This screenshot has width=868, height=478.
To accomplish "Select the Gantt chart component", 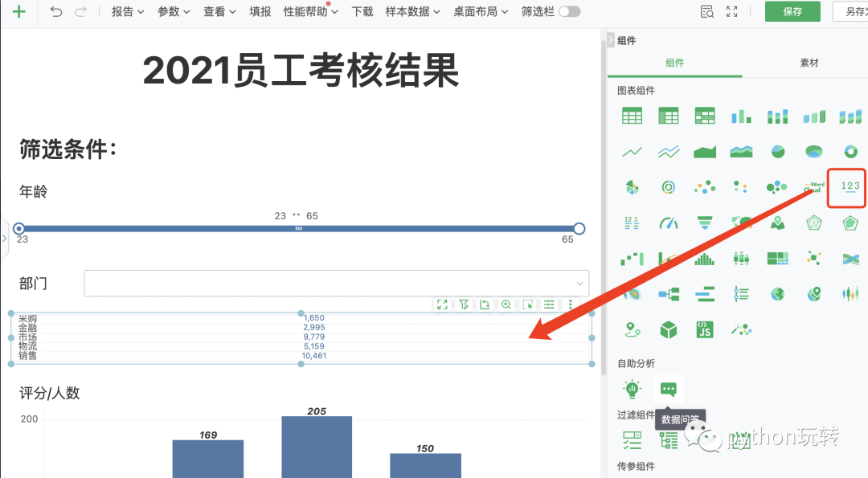I will 705,294.
